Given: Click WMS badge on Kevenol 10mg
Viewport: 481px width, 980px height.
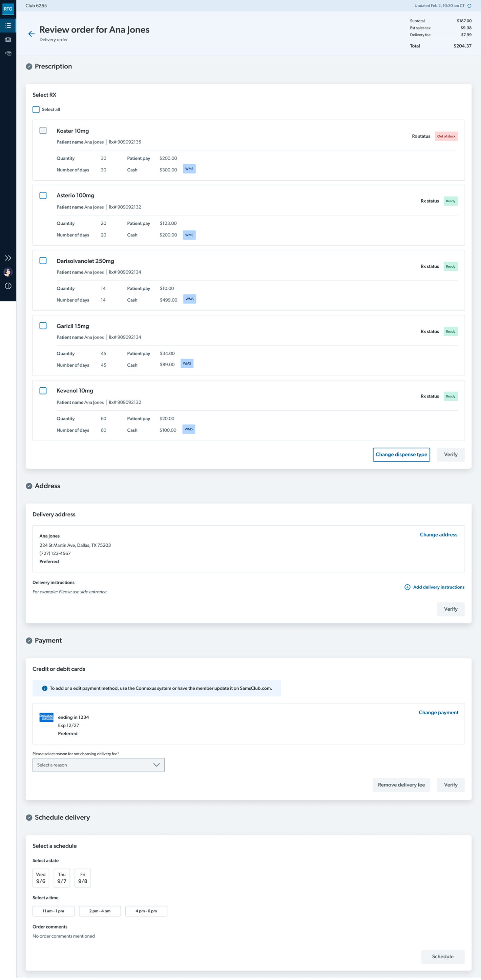Looking at the screenshot, I should (189, 429).
